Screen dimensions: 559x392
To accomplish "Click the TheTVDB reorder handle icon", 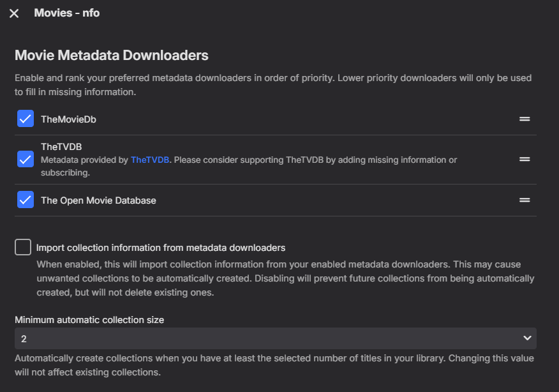I will click(x=525, y=160).
